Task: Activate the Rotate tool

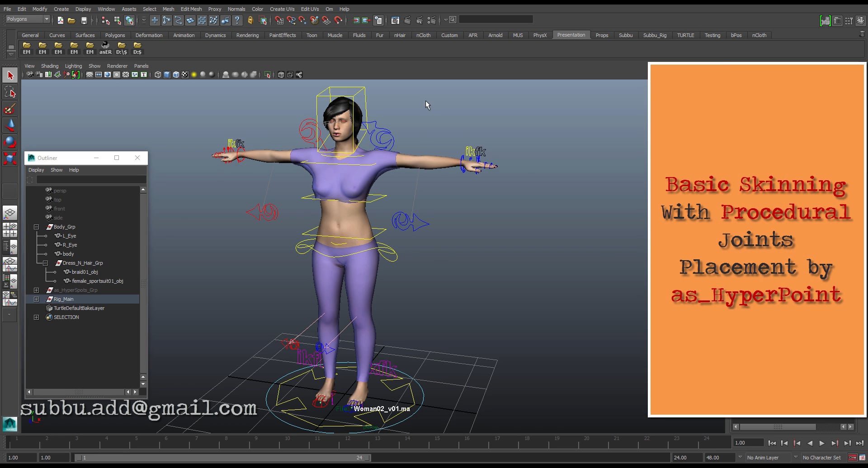Action: click(x=10, y=141)
